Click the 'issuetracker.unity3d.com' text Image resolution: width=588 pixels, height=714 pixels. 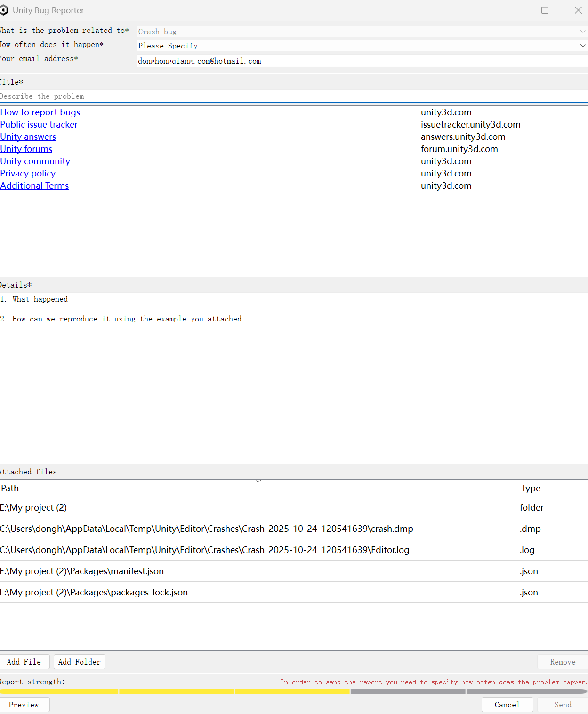471,124
